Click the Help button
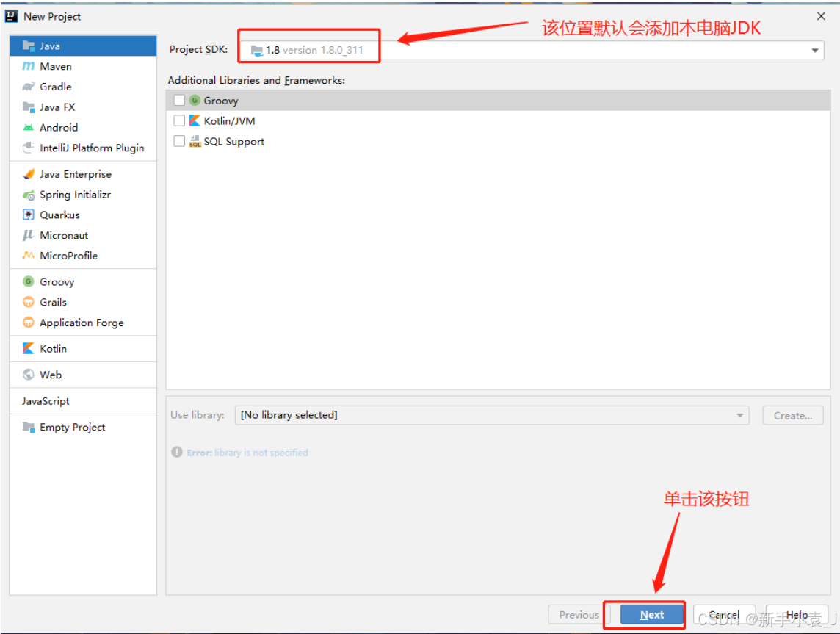Screen dimensions: 840x634 click(797, 615)
